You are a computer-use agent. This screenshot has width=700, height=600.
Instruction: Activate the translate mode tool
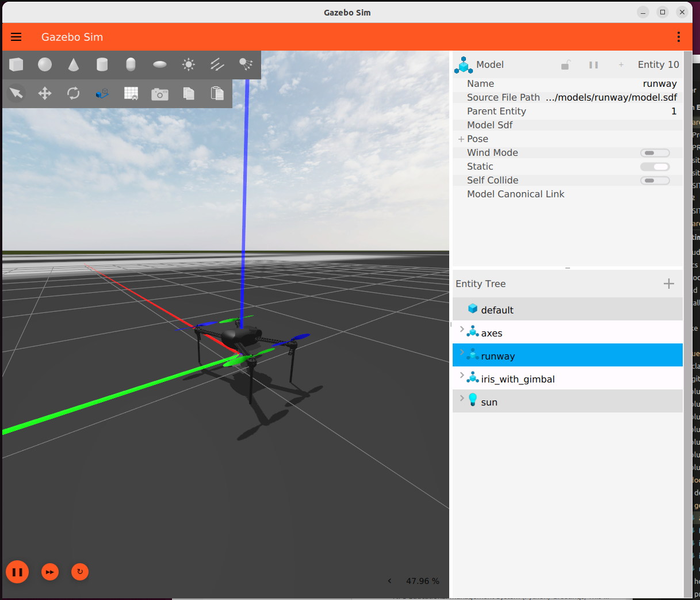[x=45, y=93]
